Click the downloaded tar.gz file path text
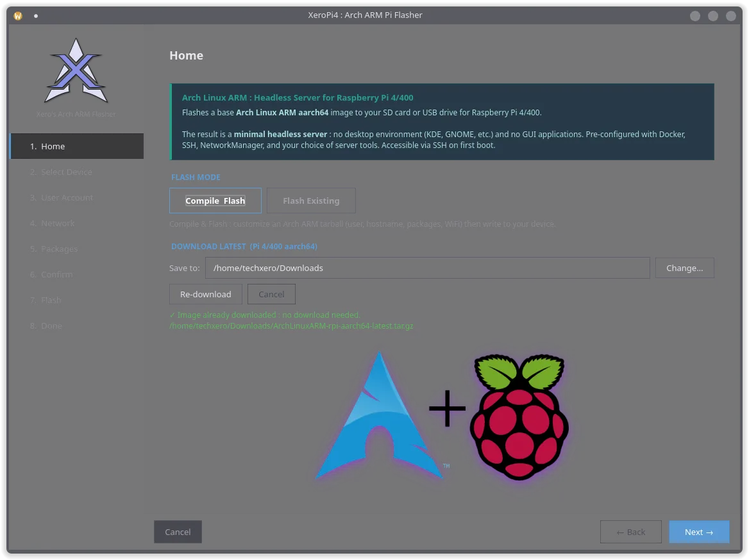The height and width of the screenshot is (560, 749). pos(291,326)
